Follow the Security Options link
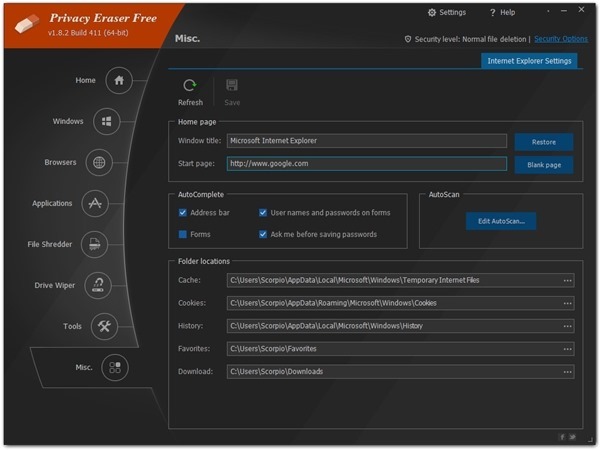Screen dimensions: 600x450 [x=560, y=39]
